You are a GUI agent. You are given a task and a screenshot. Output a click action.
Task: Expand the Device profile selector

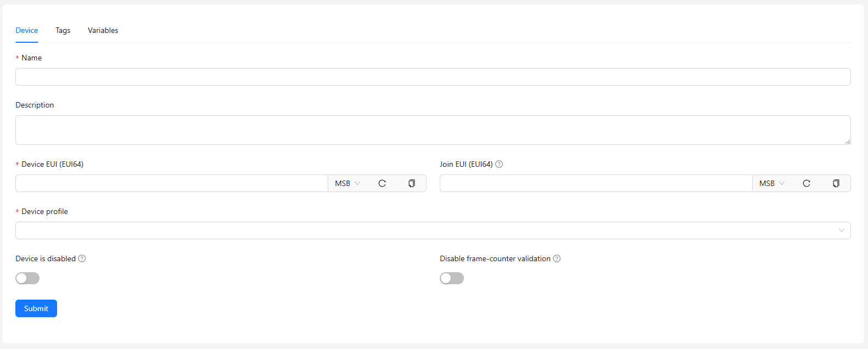click(841, 230)
